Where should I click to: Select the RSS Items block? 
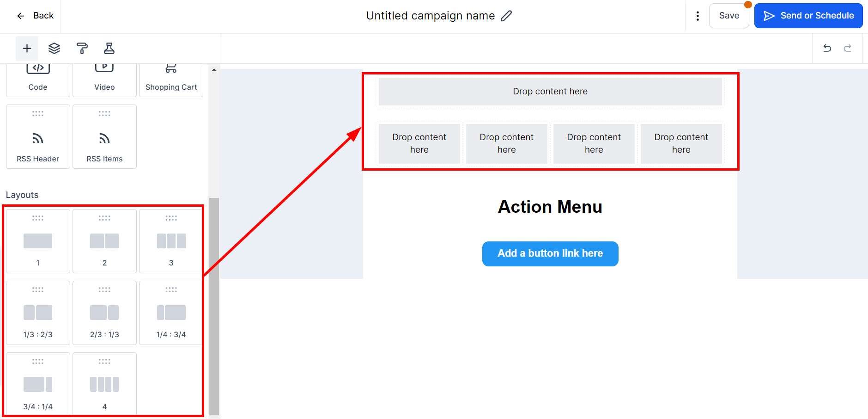tap(104, 137)
